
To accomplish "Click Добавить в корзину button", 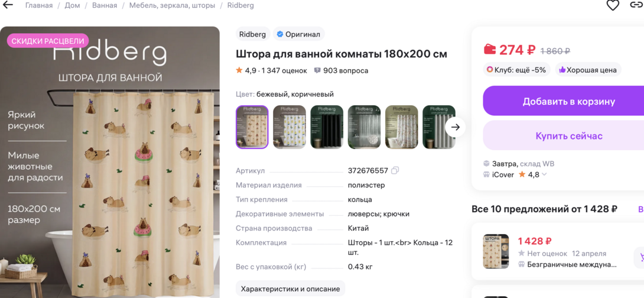I will pyautogui.click(x=564, y=101).
